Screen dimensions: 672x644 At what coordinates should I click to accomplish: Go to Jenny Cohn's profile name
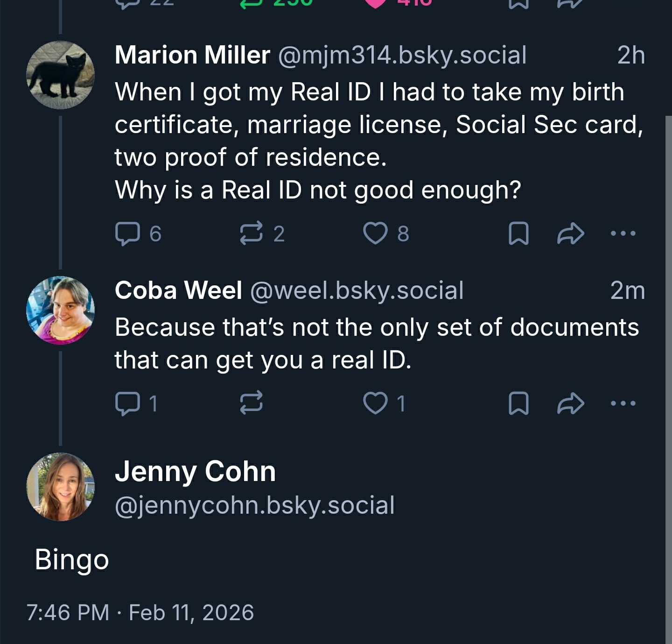pyautogui.click(x=195, y=471)
